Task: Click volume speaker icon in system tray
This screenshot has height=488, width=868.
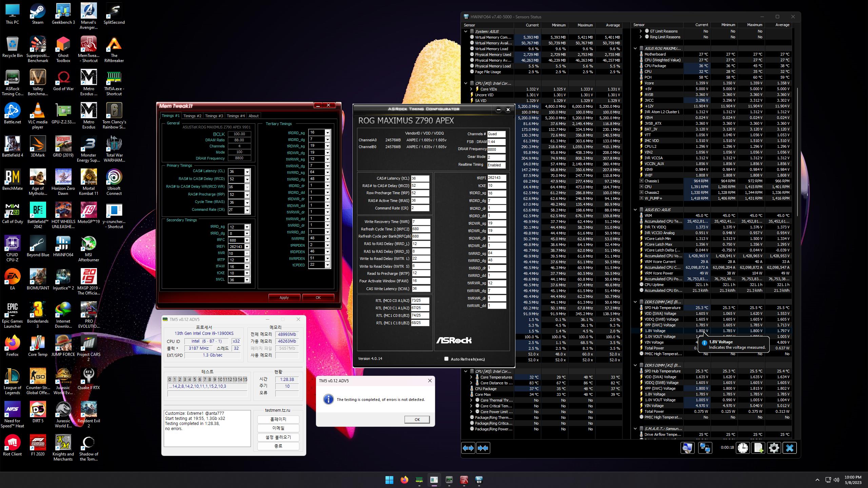Action: click(x=836, y=480)
